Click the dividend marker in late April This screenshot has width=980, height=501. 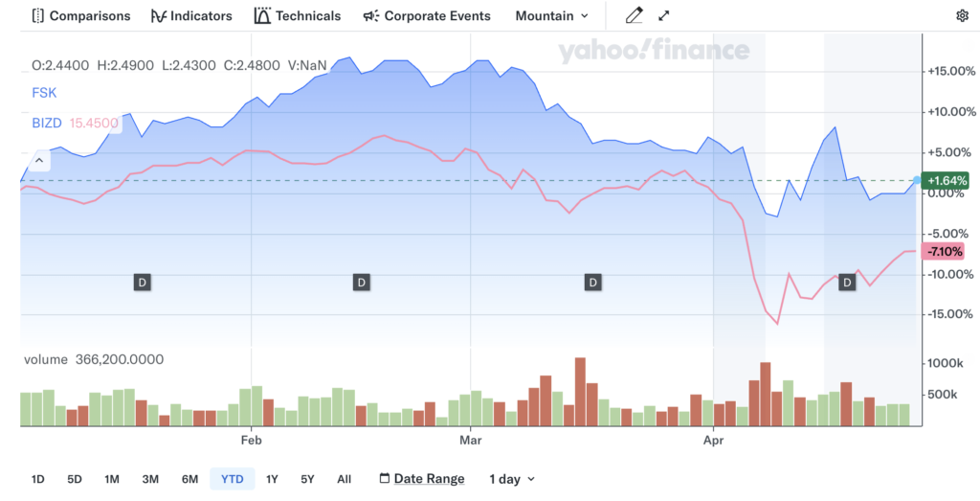tap(848, 283)
